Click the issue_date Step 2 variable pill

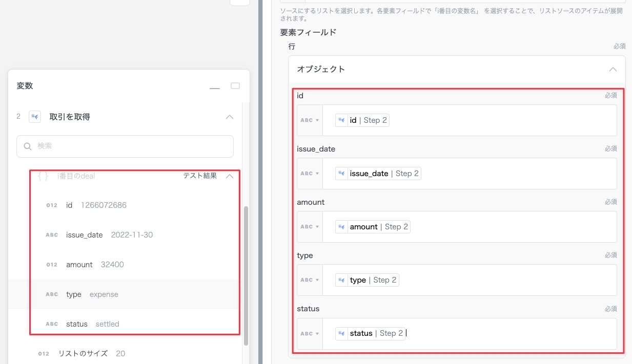pyautogui.click(x=378, y=174)
